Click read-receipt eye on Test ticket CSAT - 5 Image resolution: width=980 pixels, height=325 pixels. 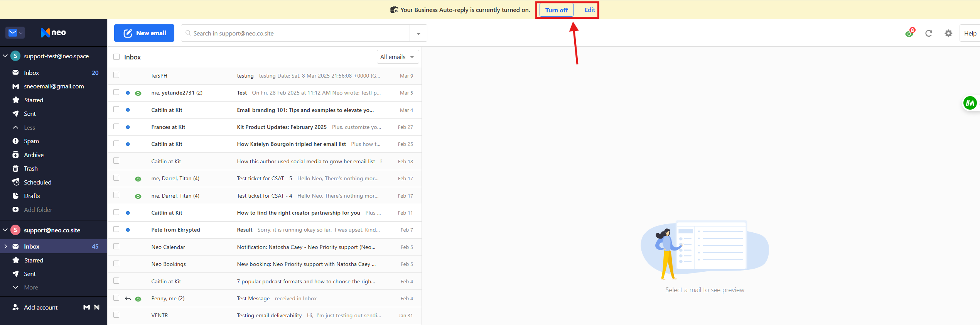click(138, 179)
